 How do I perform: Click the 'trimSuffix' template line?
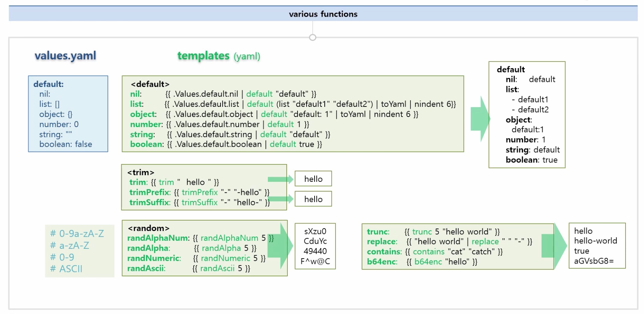(x=199, y=202)
